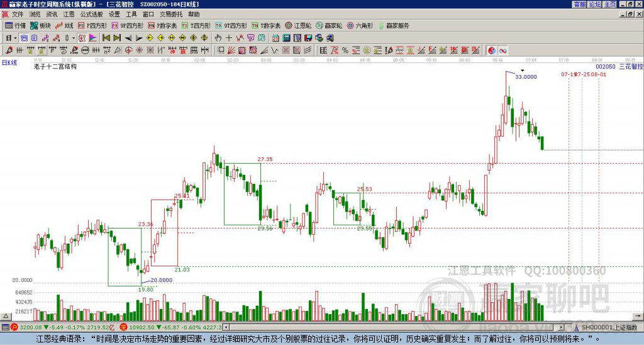The width and height of the screenshot is (644, 345).
Task: Select the red pencil drawing tool
Action: coord(9,50)
